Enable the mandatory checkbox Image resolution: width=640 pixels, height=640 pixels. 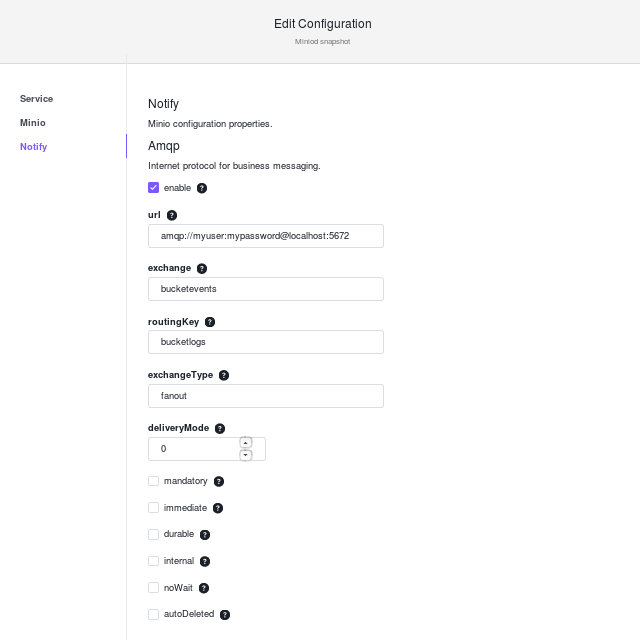coord(153,481)
